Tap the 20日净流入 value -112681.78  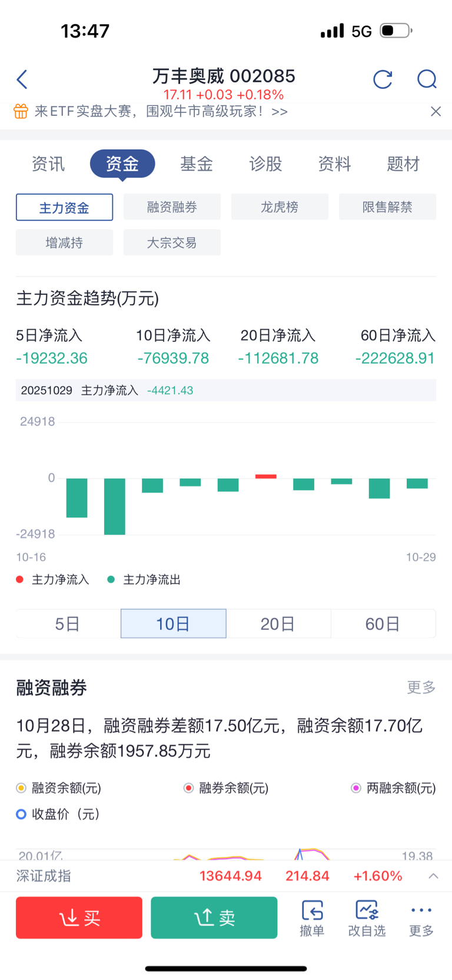click(x=278, y=358)
